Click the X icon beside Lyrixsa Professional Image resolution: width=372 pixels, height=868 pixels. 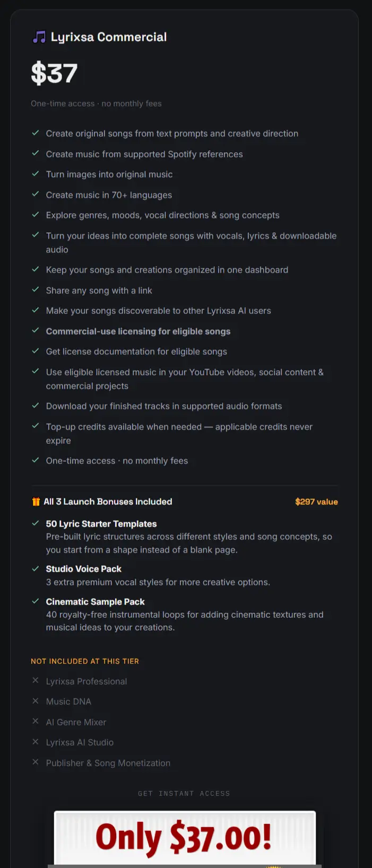coord(36,680)
